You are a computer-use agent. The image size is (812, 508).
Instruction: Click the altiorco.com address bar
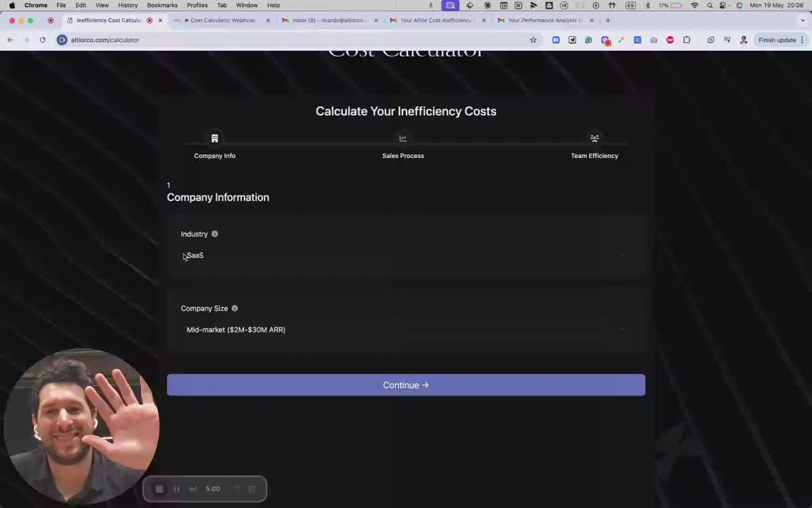coord(295,40)
